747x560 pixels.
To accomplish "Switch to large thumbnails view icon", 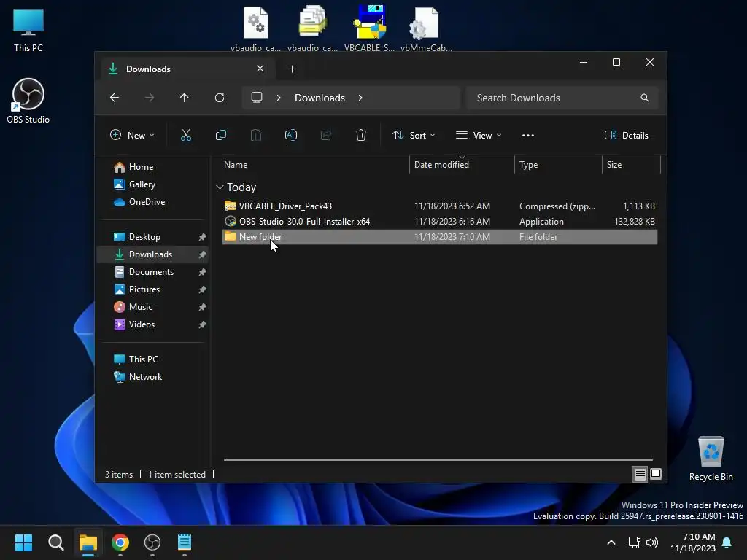I will 656,474.
